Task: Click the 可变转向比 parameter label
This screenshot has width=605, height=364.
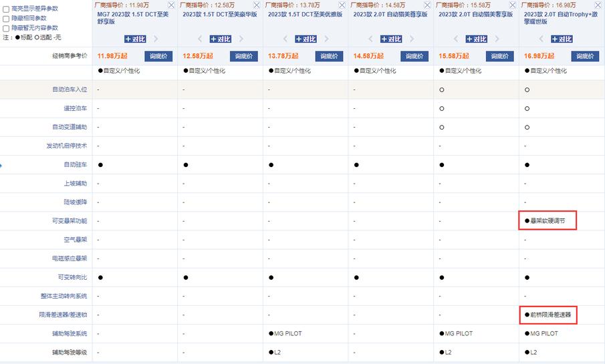Action: [x=73, y=277]
